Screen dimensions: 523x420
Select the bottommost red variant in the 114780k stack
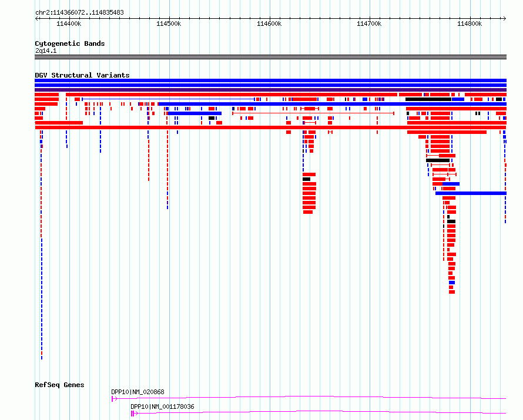452,292
